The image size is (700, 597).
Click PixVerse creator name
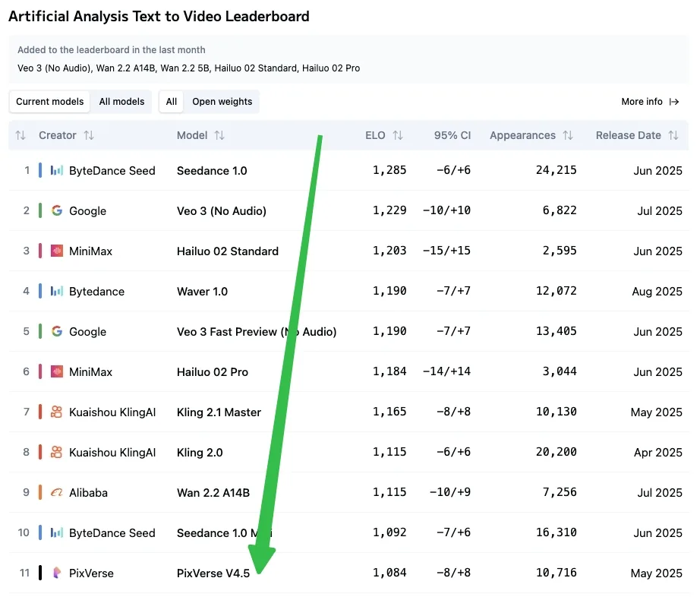92,573
